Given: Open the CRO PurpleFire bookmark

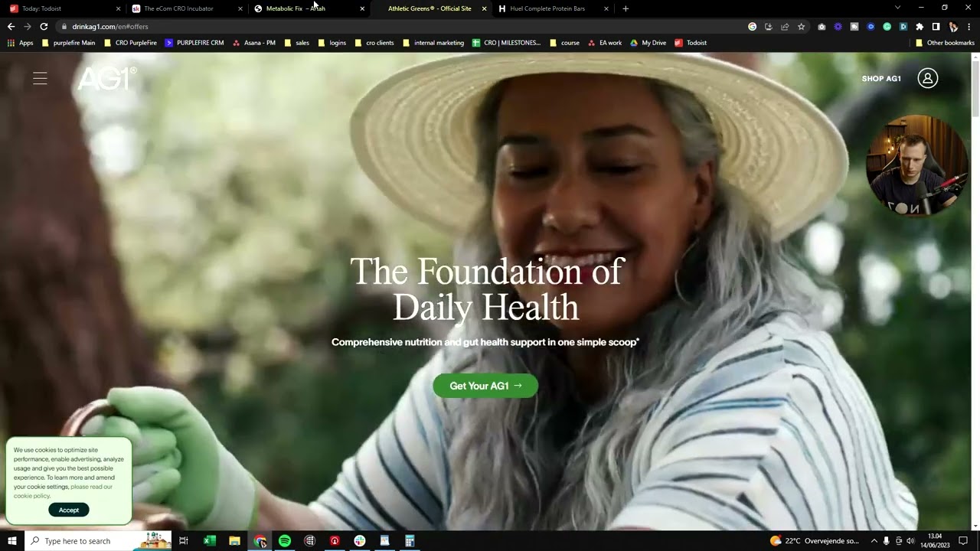Looking at the screenshot, I should click(x=130, y=43).
